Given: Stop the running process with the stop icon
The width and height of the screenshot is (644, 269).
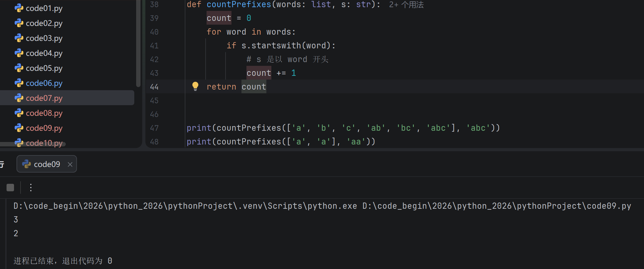Looking at the screenshot, I should [10, 188].
